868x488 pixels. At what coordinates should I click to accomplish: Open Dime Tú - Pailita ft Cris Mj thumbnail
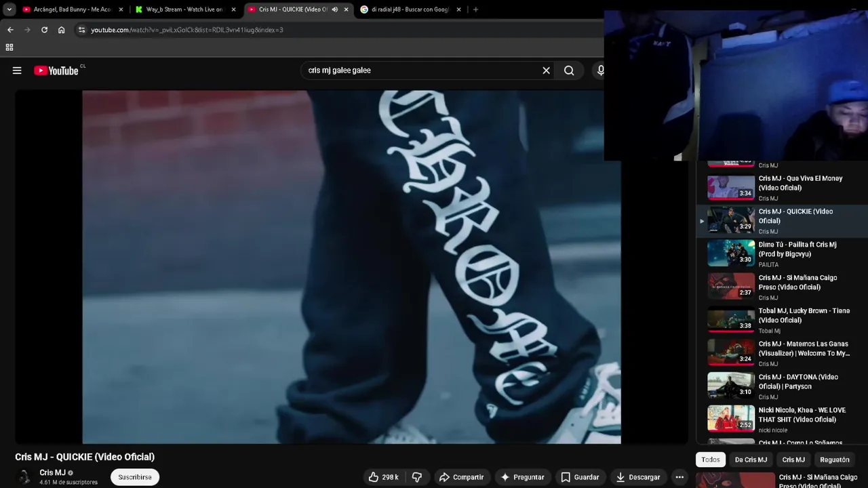pos(731,253)
